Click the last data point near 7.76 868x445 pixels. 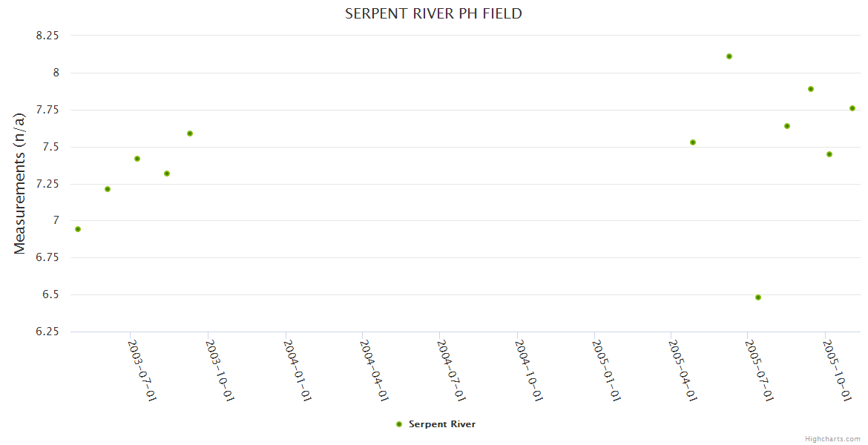tap(852, 108)
